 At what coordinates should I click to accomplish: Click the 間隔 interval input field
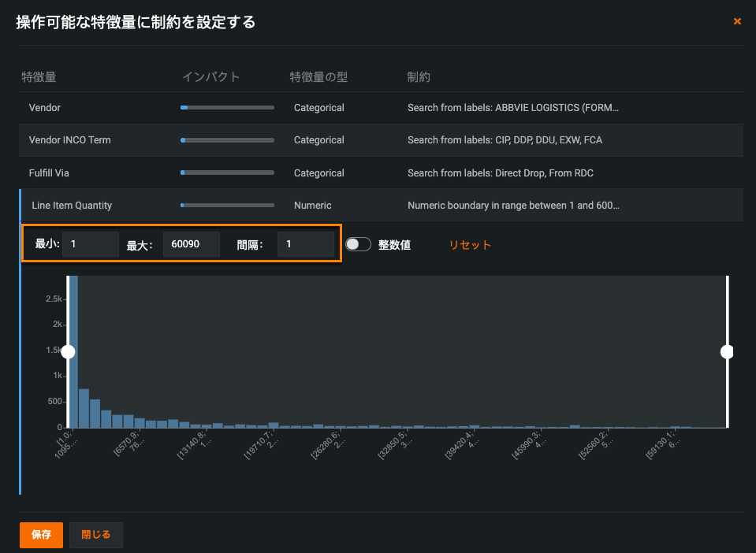point(305,244)
